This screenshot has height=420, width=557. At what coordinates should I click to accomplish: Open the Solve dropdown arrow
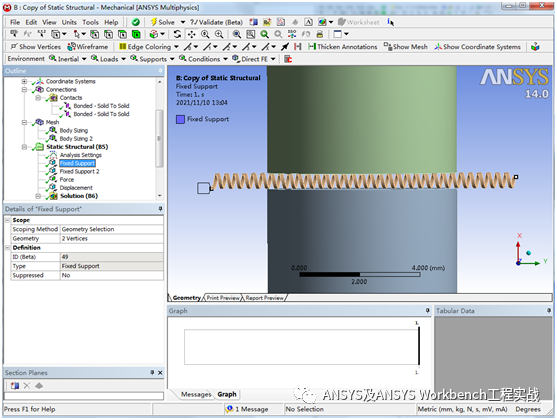[x=183, y=22]
